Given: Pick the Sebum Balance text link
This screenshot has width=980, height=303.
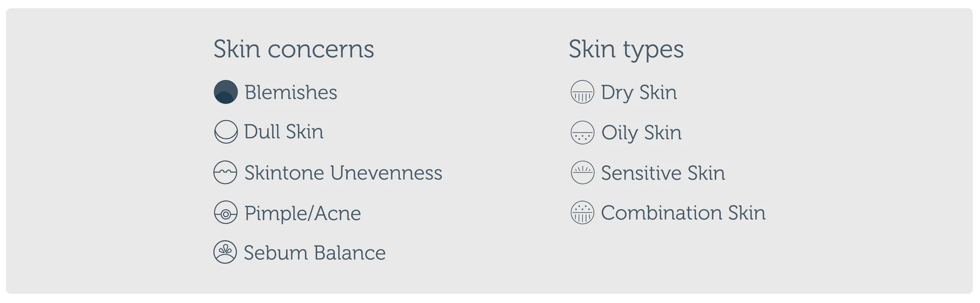Looking at the screenshot, I should (314, 253).
